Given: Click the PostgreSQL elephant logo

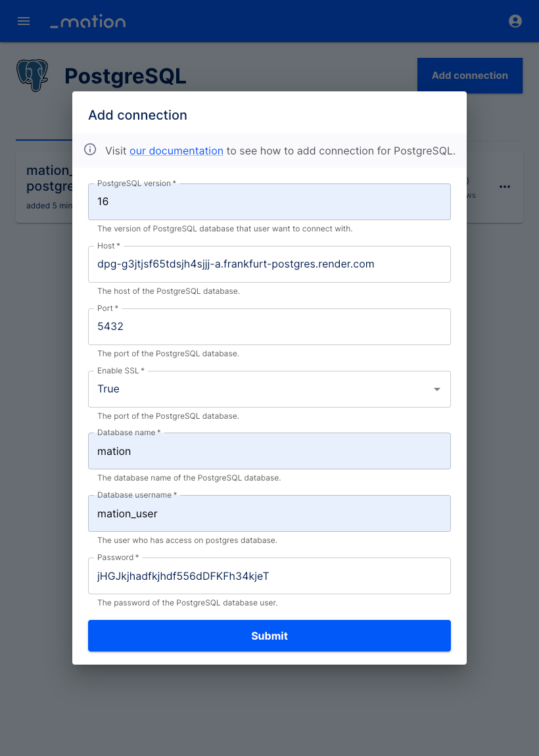Looking at the screenshot, I should pyautogui.click(x=32, y=75).
